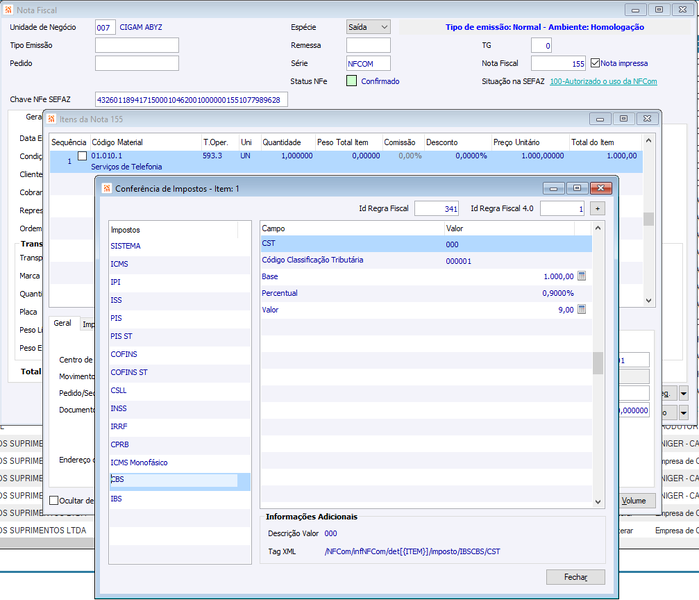
Task: Open calculator icon beside Valor 9,00
Action: pyautogui.click(x=581, y=309)
